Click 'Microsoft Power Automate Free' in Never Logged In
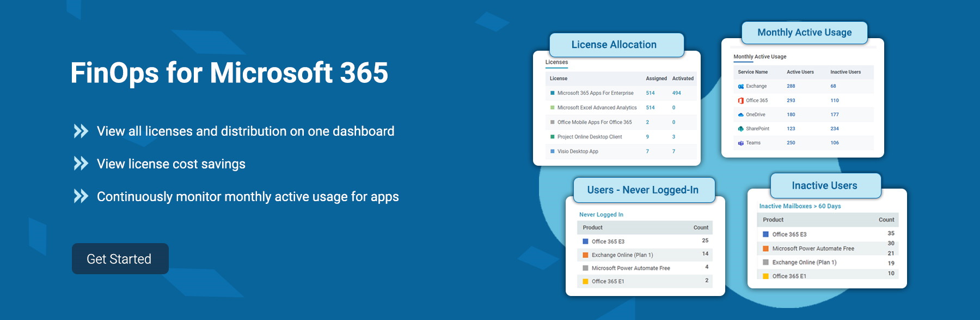This screenshot has height=320, width=980. tap(630, 268)
